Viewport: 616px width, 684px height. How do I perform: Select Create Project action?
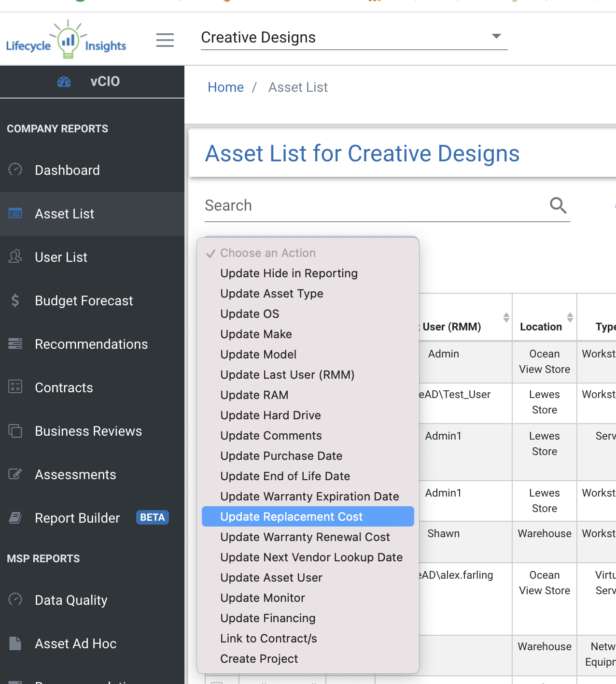tap(308, 659)
